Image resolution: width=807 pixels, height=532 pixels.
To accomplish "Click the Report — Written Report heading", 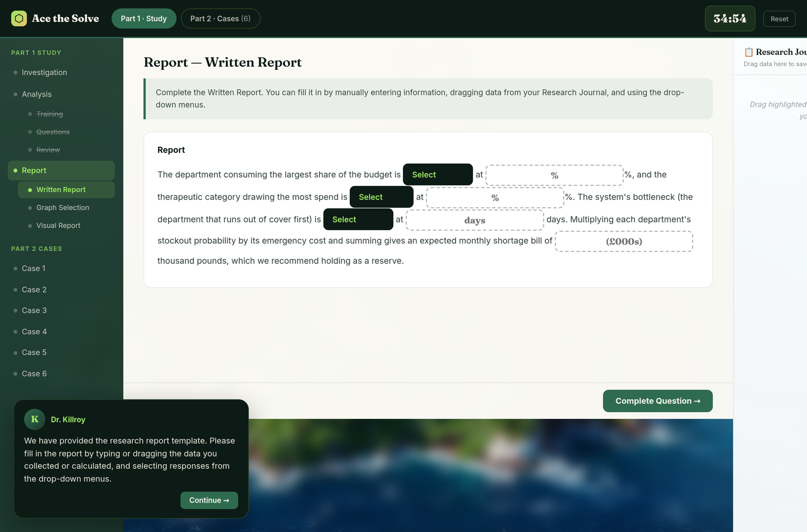I will 222,62.
